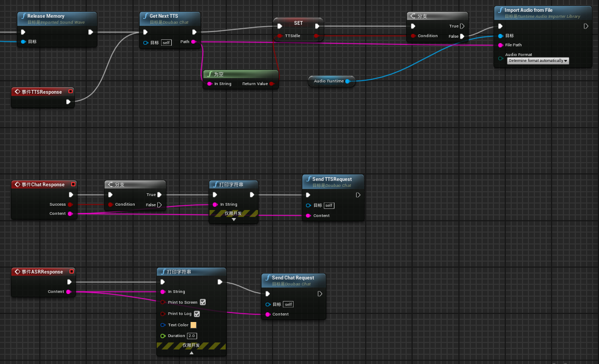The height and width of the screenshot is (364, 599).
Task: Select the Send TTSRequest node title
Action: (332, 179)
